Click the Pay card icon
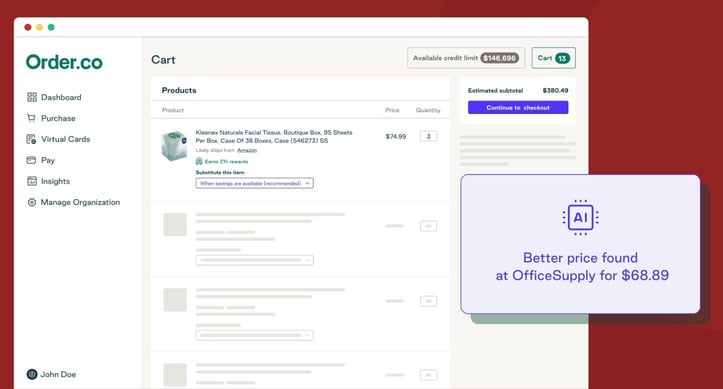This screenshot has width=723, height=389. pyautogui.click(x=31, y=160)
